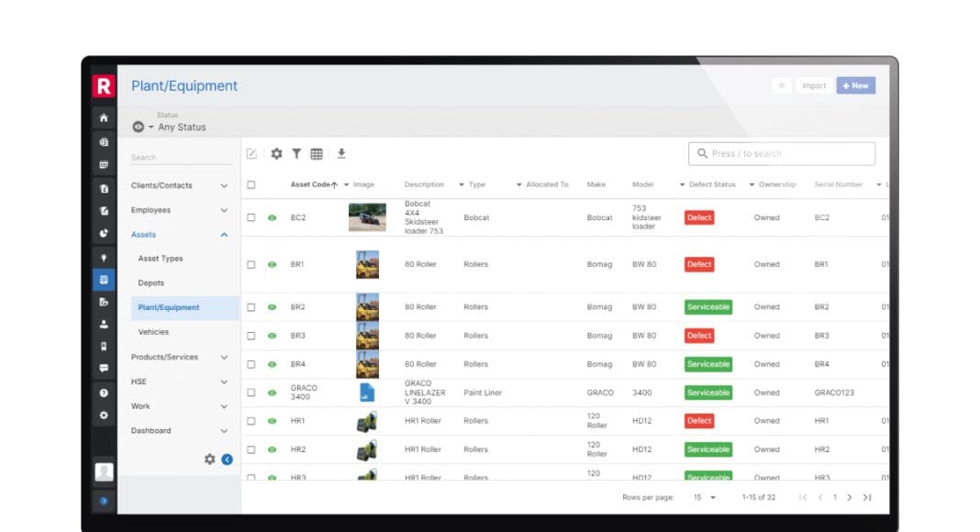Select Vehicles in the Assets submenu
The image size is (980, 532).
153,332
